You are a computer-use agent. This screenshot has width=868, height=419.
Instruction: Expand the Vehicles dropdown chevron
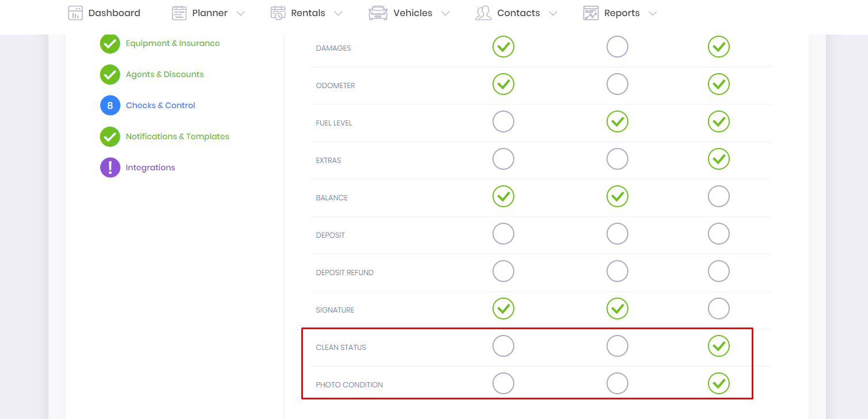445,13
